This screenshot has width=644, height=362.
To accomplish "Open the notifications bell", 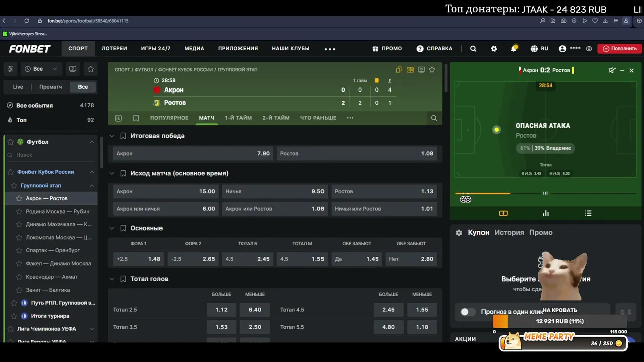I will click(514, 49).
